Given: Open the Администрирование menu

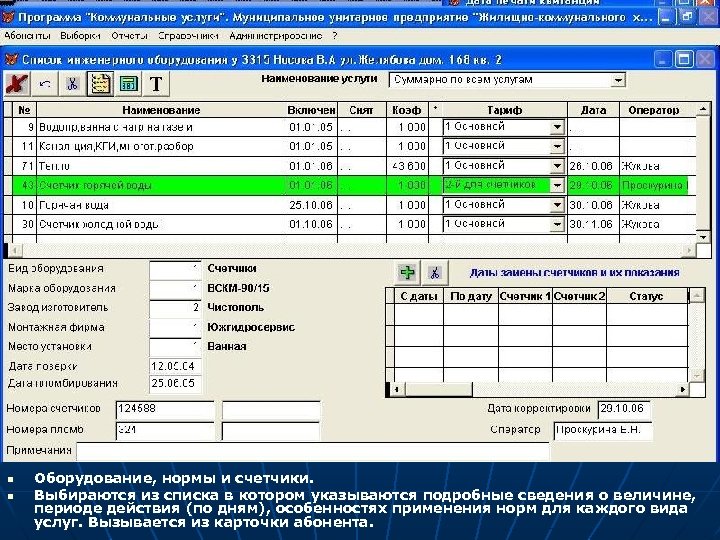Looking at the screenshot, I should pos(276,36).
